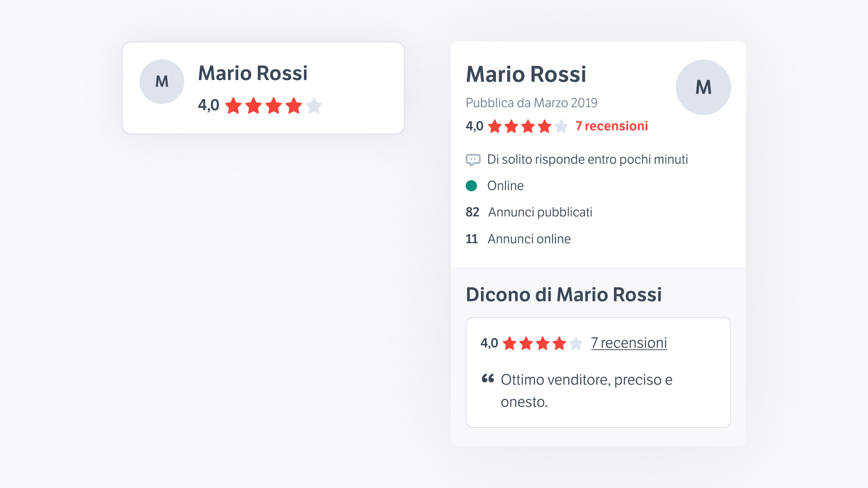Click Mario Rossi name in compact card
Image resolution: width=868 pixels, height=488 pixels.
pyautogui.click(x=253, y=73)
